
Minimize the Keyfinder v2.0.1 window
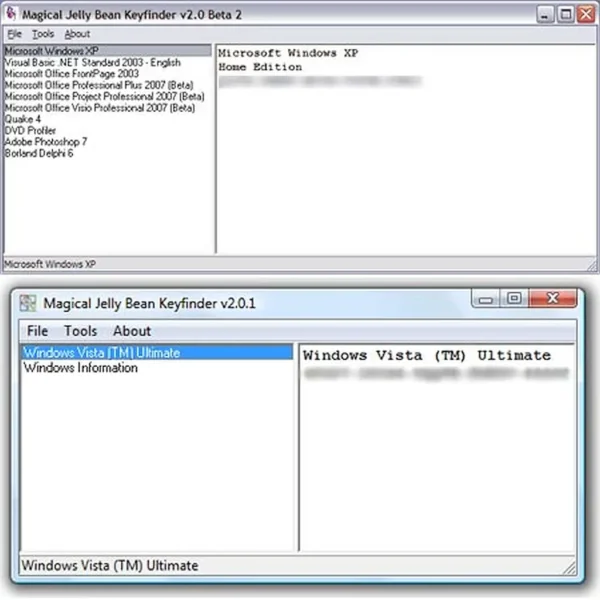click(486, 298)
